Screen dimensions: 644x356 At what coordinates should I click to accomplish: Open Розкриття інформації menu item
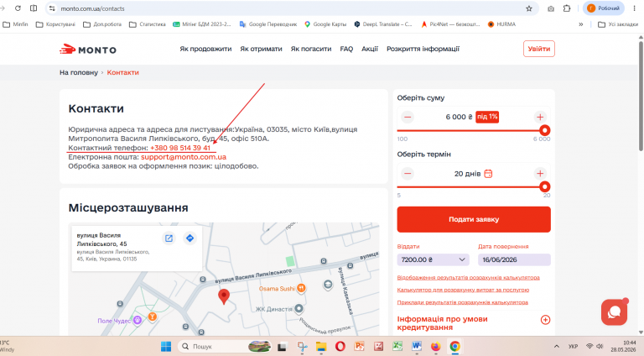coord(423,49)
